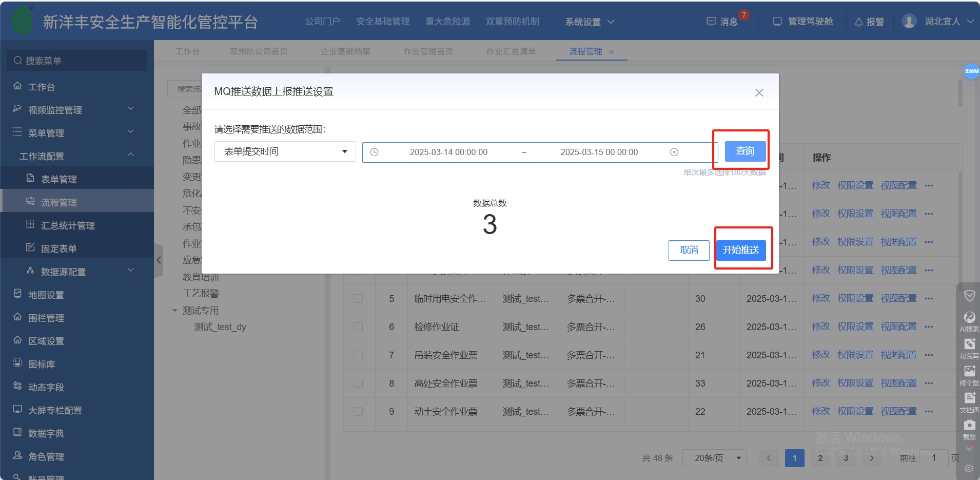
Task: Collapse the left tree panel handle
Action: click(x=159, y=260)
